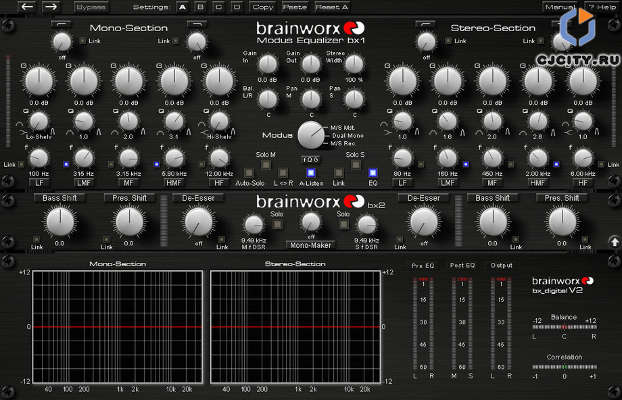Toggle the Solo S switch
This screenshot has height=400, width=622.
click(x=356, y=164)
